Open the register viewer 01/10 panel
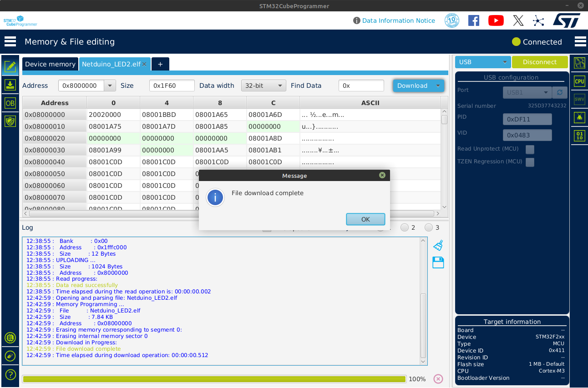The height and width of the screenshot is (388, 588). 579,135
